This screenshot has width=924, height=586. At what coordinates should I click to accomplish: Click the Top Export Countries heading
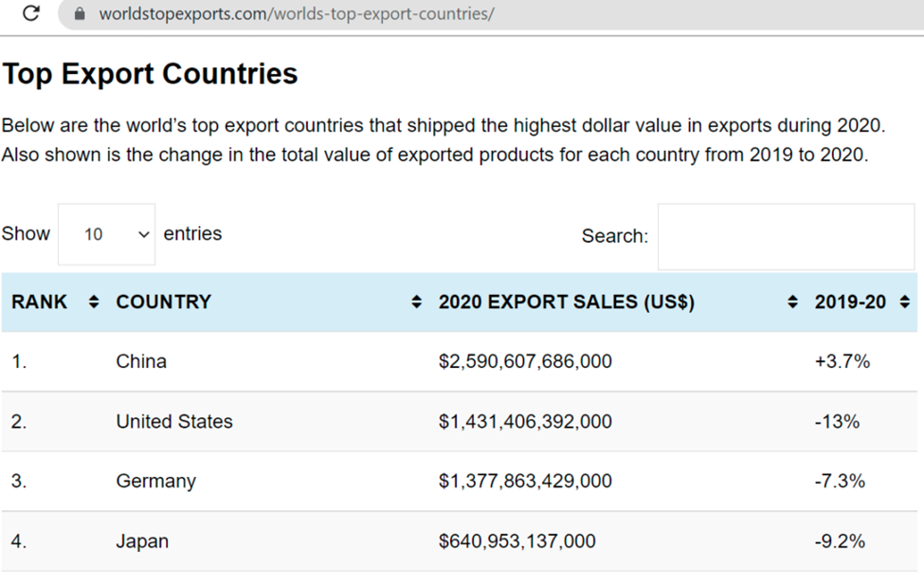click(x=150, y=74)
